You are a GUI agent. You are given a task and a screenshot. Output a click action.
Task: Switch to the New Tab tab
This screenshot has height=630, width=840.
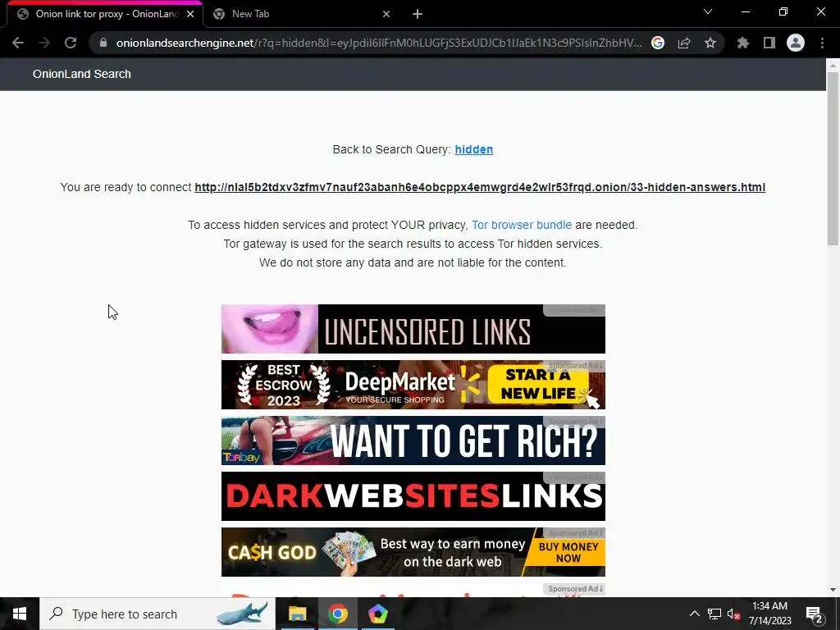tap(302, 14)
